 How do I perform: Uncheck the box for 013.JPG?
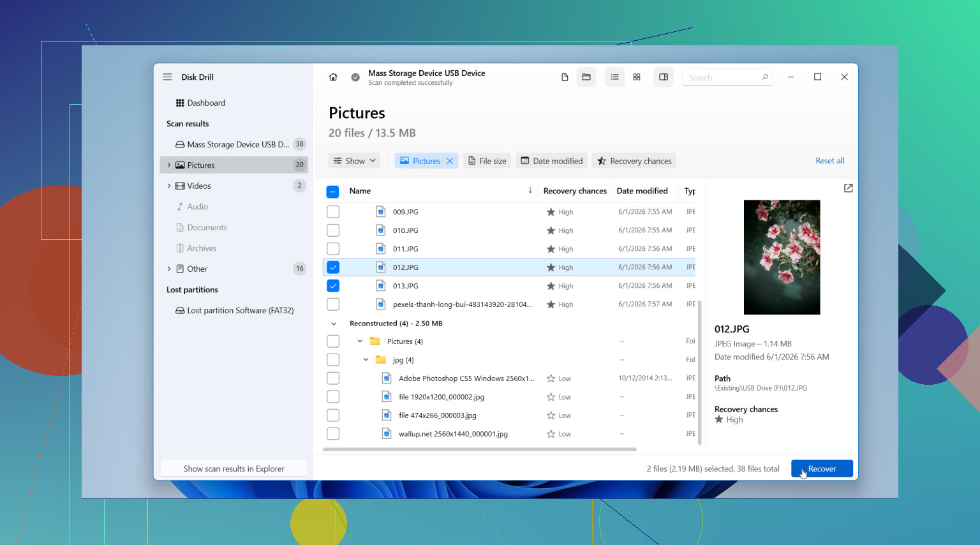(333, 286)
